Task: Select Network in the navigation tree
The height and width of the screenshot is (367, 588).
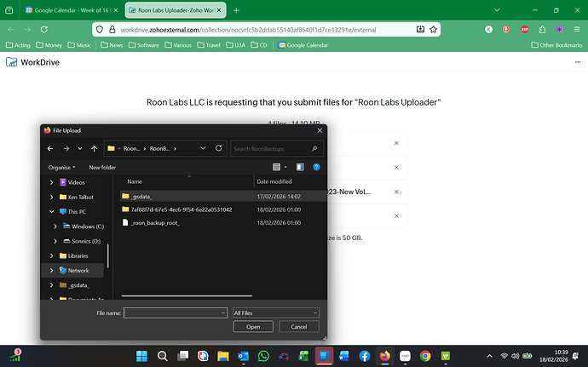Action: [78, 270]
